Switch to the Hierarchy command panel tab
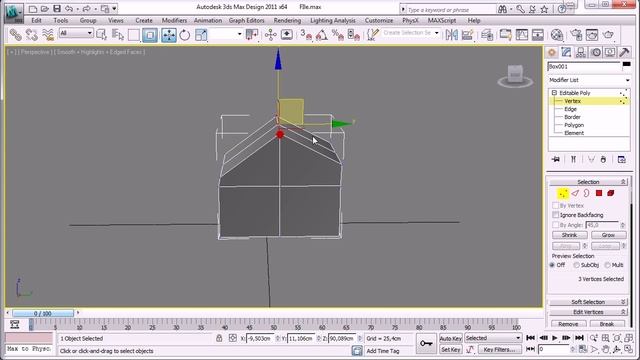This screenshot has height=360, width=640. [x=581, y=53]
